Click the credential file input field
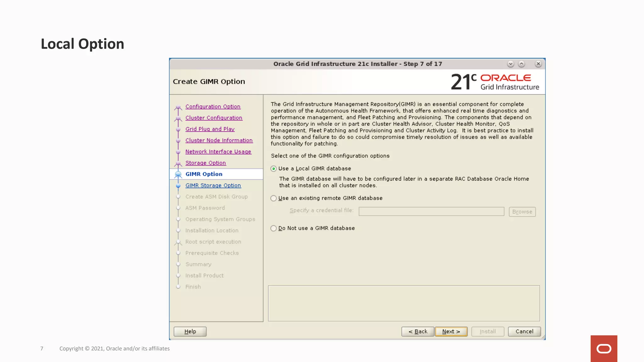Image resolution: width=644 pixels, height=362 pixels. (431, 211)
